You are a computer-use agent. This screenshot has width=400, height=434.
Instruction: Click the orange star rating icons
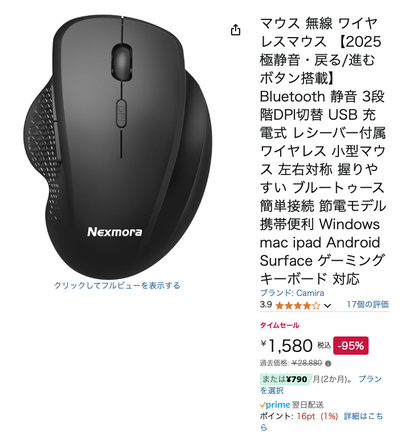coord(298,305)
